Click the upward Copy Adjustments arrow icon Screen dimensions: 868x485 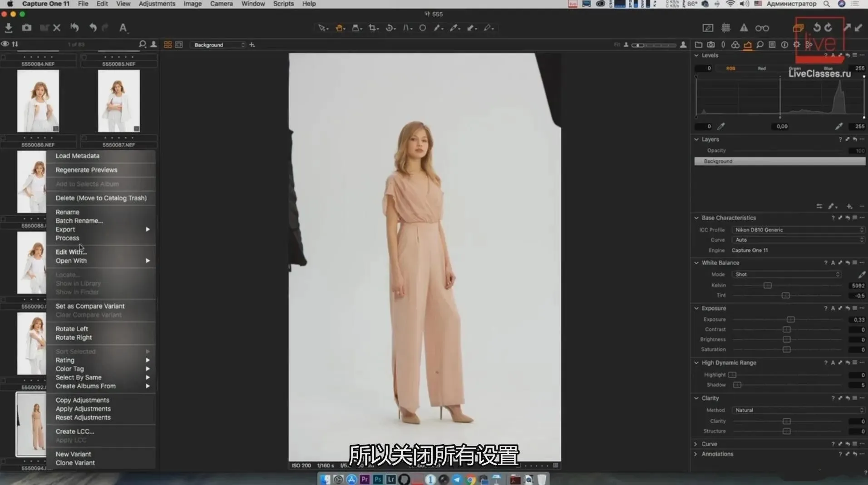coord(847,28)
